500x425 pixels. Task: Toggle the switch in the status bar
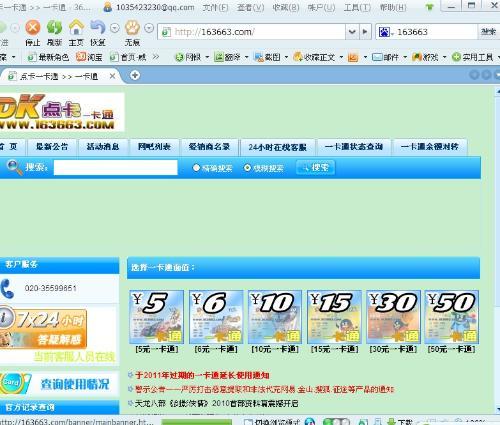336,422
